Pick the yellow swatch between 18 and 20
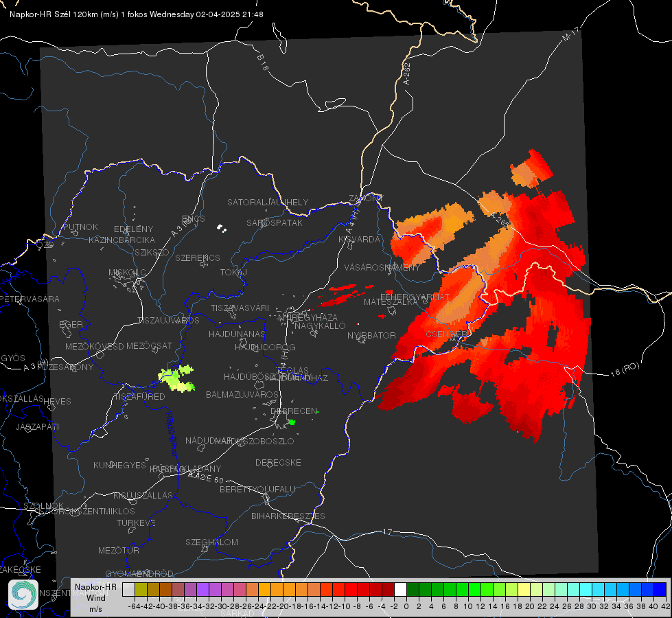This screenshot has width=672, height=618. 524,589
